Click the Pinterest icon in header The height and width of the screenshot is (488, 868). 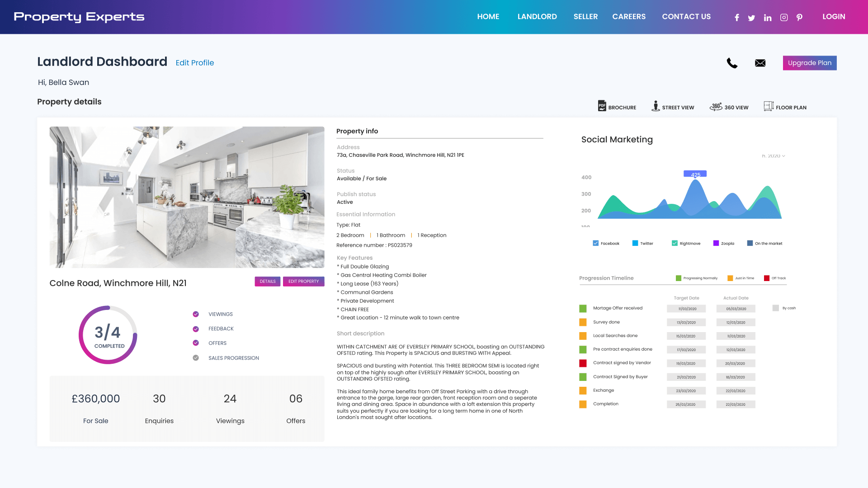799,18
